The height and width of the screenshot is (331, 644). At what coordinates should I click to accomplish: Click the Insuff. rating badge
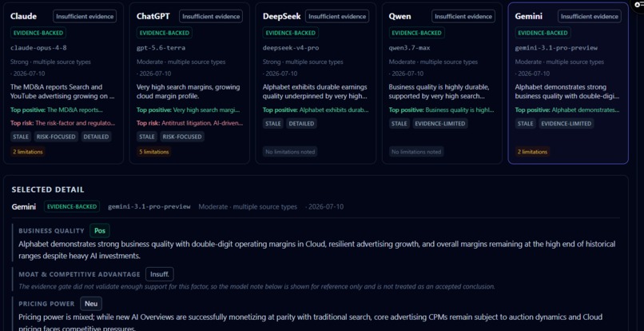pyautogui.click(x=159, y=274)
